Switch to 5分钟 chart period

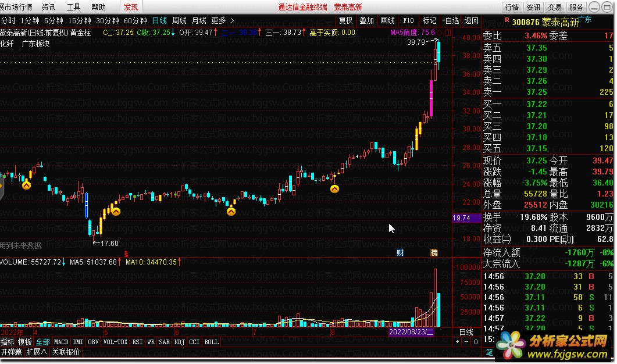click(x=54, y=20)
